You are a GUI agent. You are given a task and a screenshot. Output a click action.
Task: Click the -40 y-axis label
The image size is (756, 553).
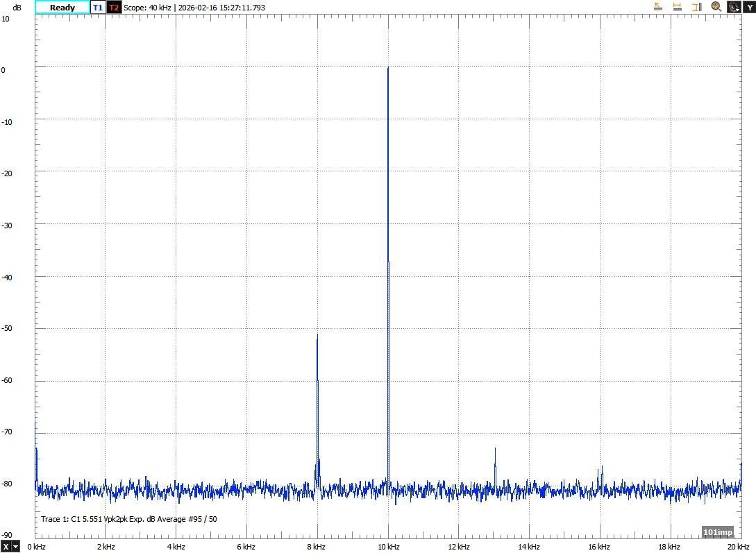[x=6, y=276]
